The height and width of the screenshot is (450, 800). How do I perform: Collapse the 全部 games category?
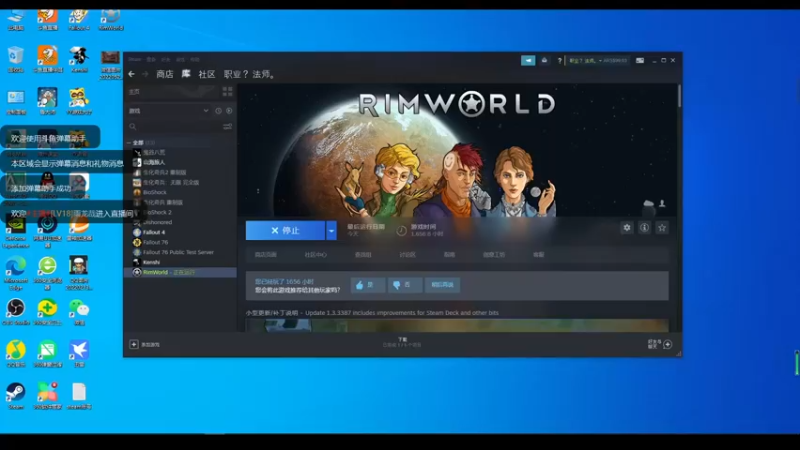pyautogui.click(x=129, y=143)
